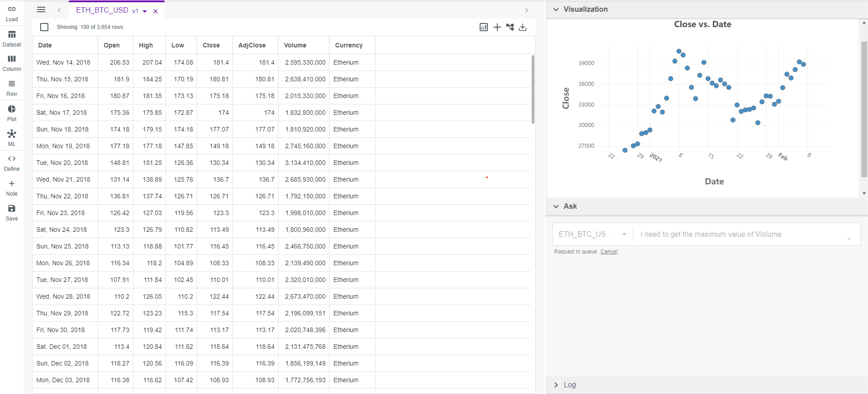Select the Plot tool in sidebar
This screenshot has height=394, width=868.
click(x=12, y=113)
